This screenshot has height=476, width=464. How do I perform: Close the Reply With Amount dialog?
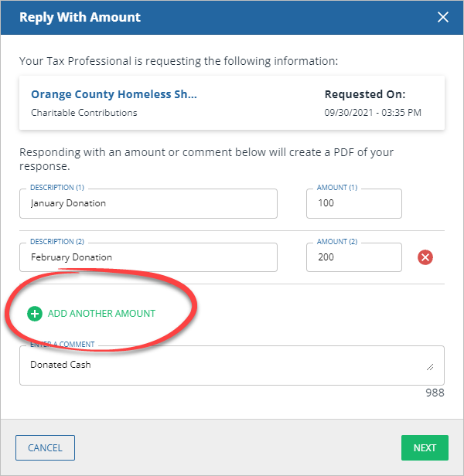click(443, 17)
